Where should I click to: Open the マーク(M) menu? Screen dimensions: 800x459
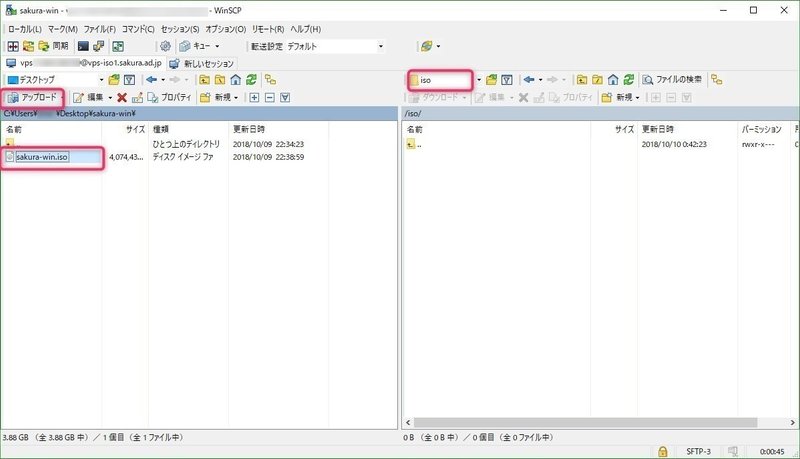(63, 29)
